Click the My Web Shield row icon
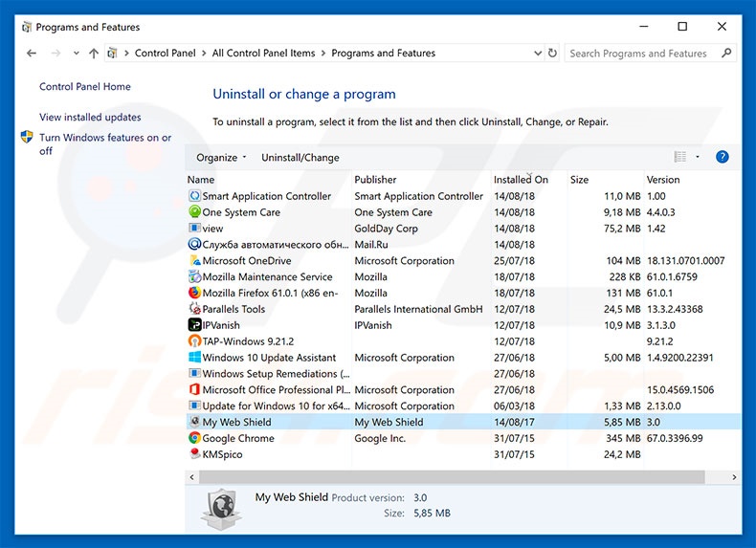 point(194,422)
